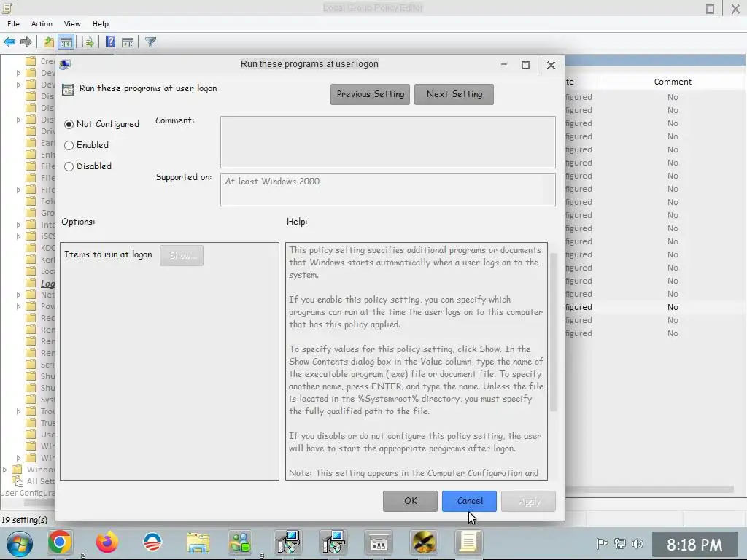Click the volume speaker tray icon
The width and height of the screenshot is (747, 560).
click(637, 543)
